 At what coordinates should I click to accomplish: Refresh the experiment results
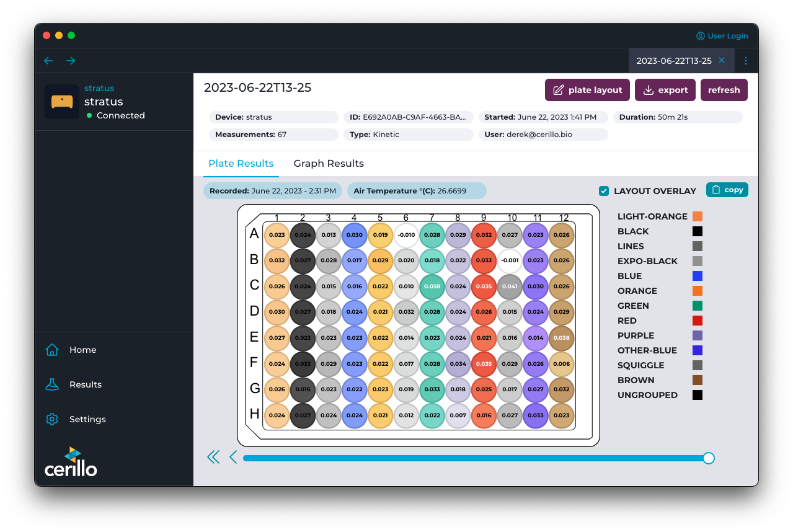(724, 90)
